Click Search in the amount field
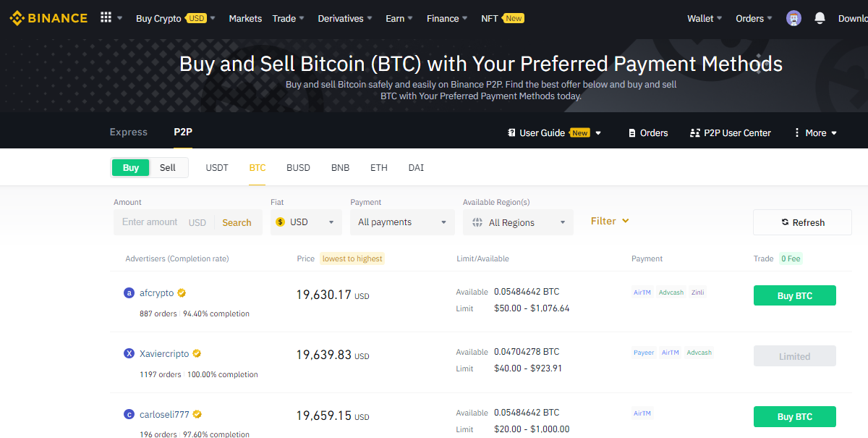The image size is (868, 438). (x=237, y=223)
